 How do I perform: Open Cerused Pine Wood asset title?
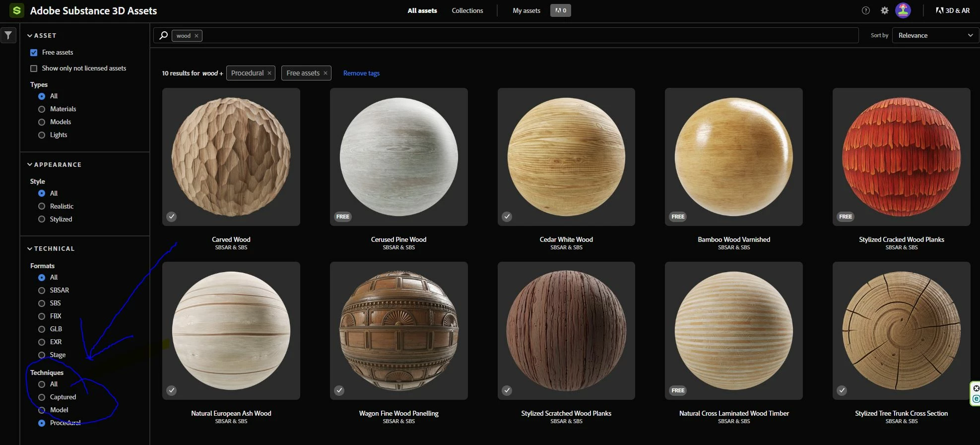click(398, 239)
